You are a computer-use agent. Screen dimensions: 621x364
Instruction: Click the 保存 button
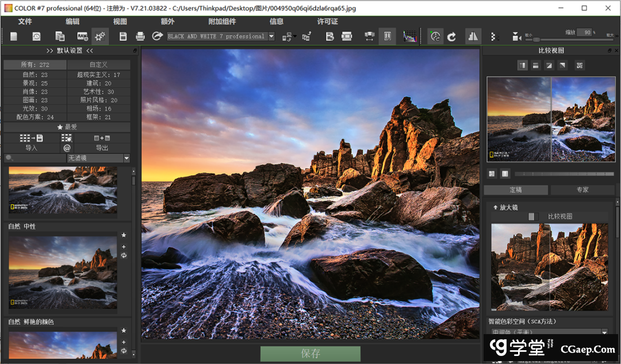[310, 354]
